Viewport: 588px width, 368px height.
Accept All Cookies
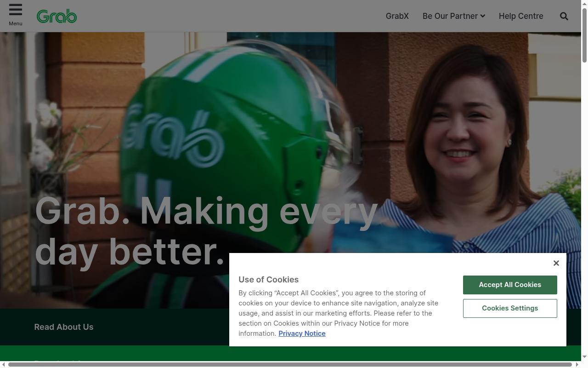(510, 285)
